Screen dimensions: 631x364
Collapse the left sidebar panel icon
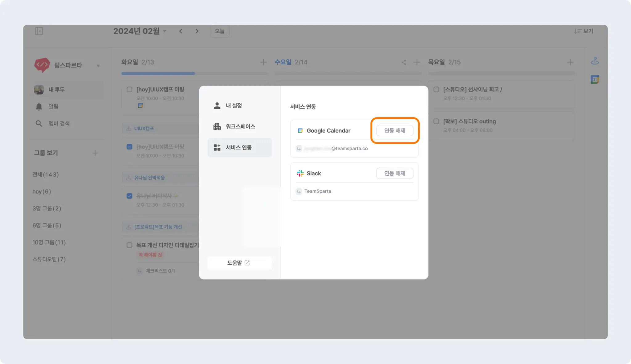click(x=39, y=31)
